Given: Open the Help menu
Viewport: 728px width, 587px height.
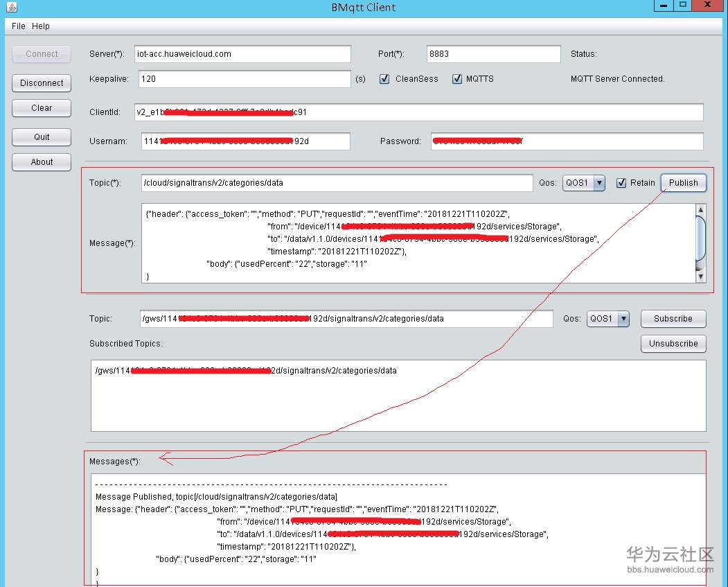Looking at the screenshot, I should [41, 26].
